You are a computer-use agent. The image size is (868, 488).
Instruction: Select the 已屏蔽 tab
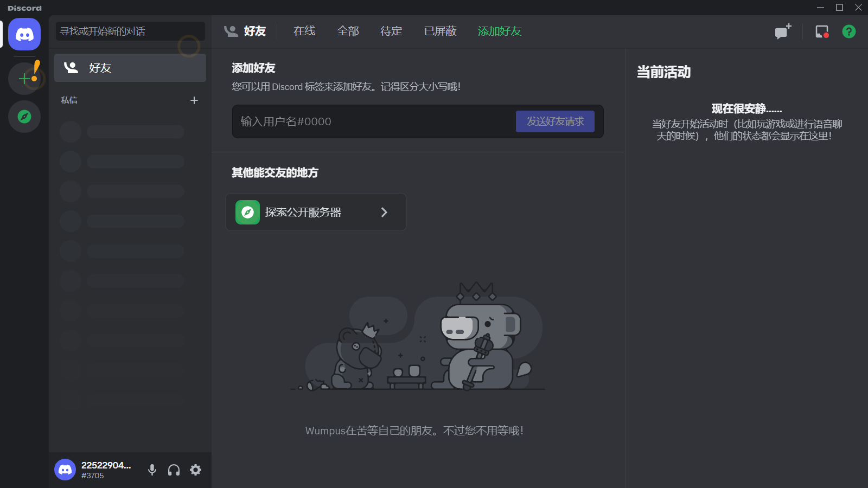pyautogui.click(x=440, y=31)
